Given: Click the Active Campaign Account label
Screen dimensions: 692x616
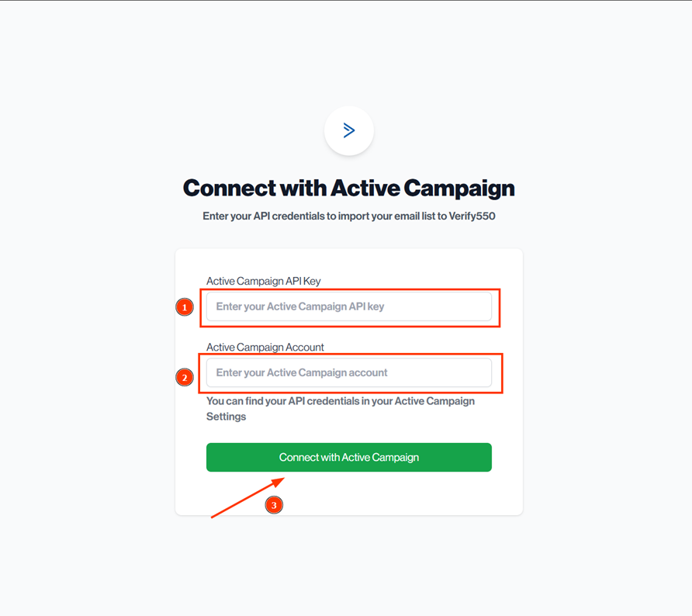Looking at the screenshot, I should pyautogui.click(x=265, y=347).
